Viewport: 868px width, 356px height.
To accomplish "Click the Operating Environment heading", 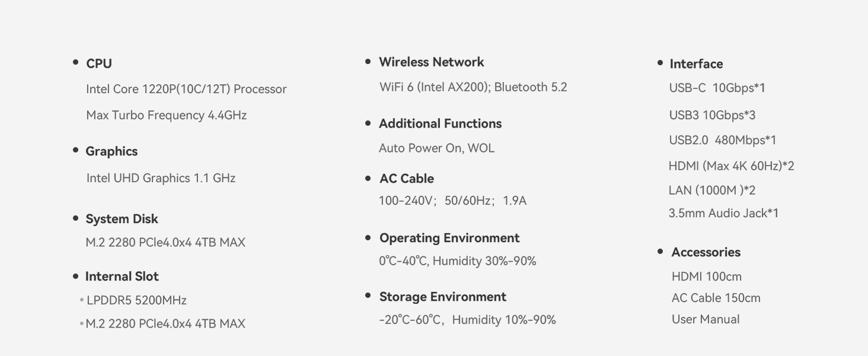I will [449, 238].
